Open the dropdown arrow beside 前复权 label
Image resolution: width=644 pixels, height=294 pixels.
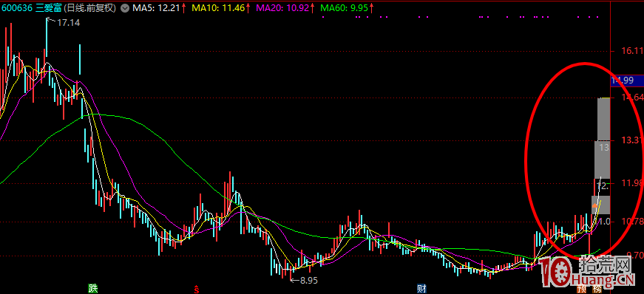click(125, 8)
